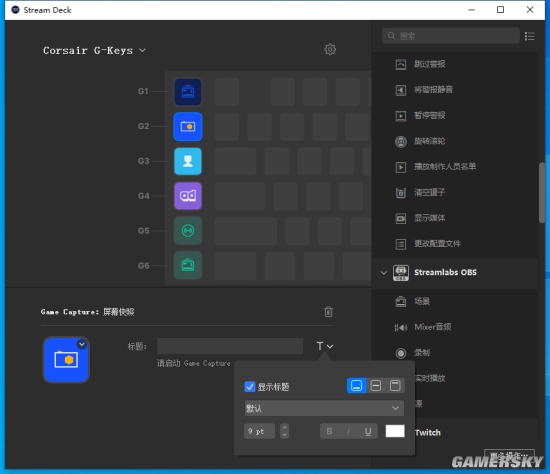Open the key icon state dropdown arrow

click(82, 344)
